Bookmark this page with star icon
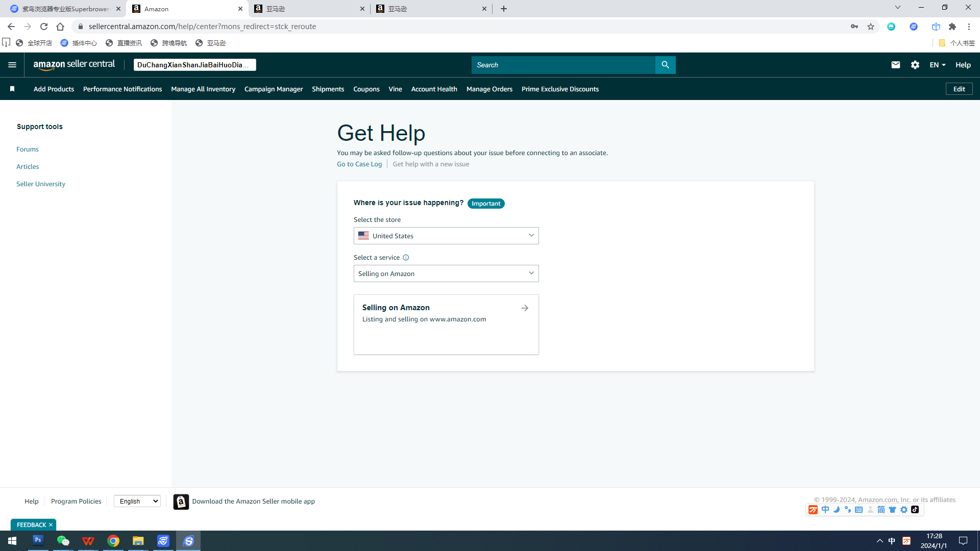The image size is (980, 551). [871, 27]
